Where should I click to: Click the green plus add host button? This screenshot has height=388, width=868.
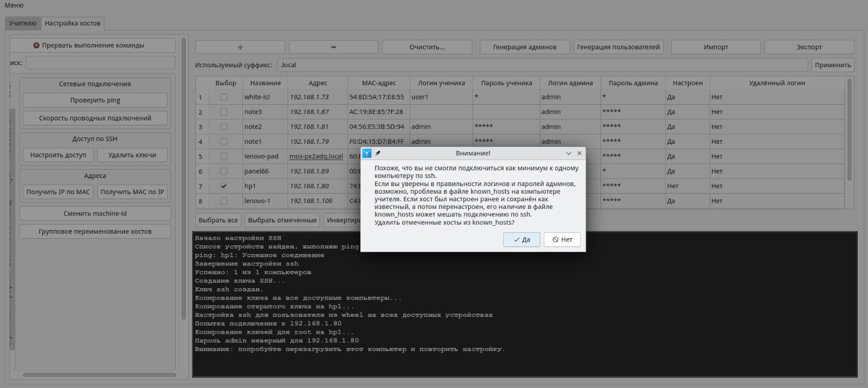[240, 47]
